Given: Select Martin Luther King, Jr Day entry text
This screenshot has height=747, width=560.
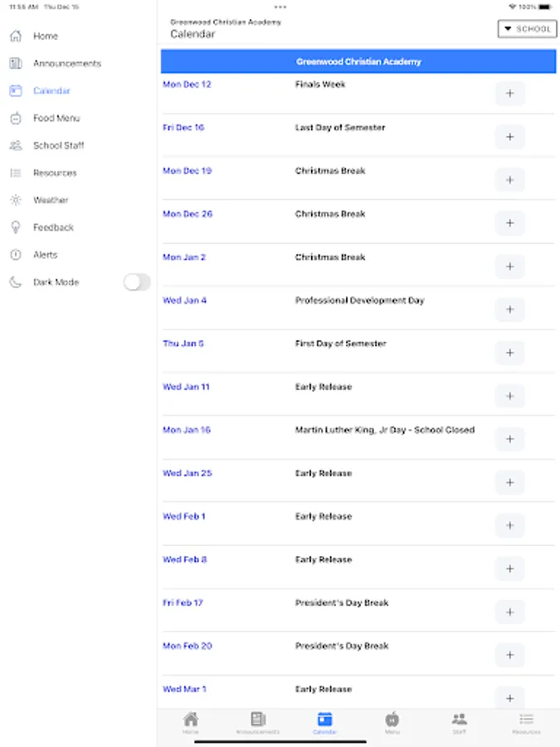Looking at the screenshot, I should click(x=385, y=430).
